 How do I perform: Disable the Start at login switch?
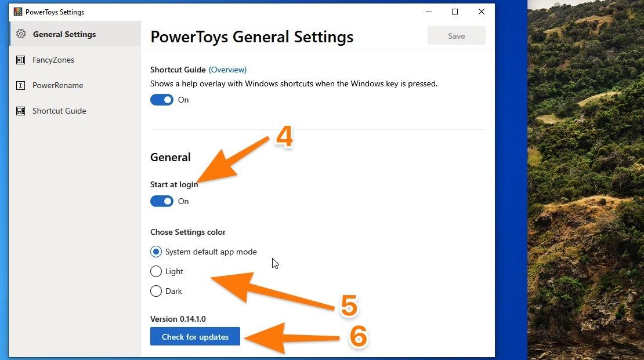pos(162,201)
